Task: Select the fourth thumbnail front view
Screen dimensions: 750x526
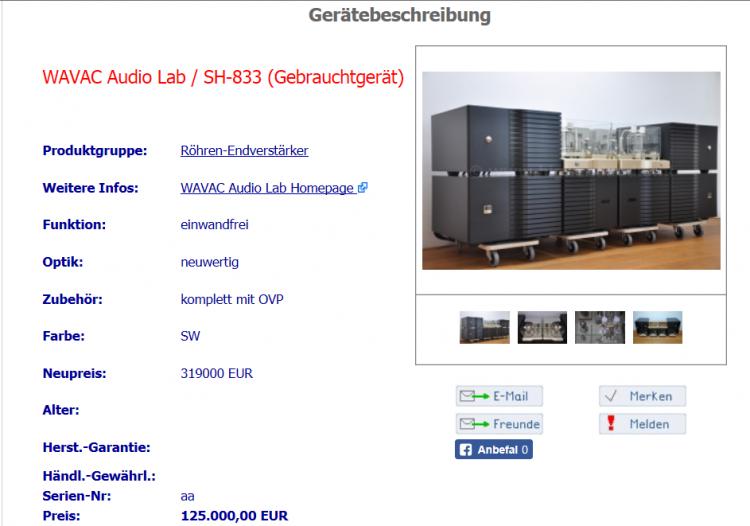Action: click(x=658, y=328)
